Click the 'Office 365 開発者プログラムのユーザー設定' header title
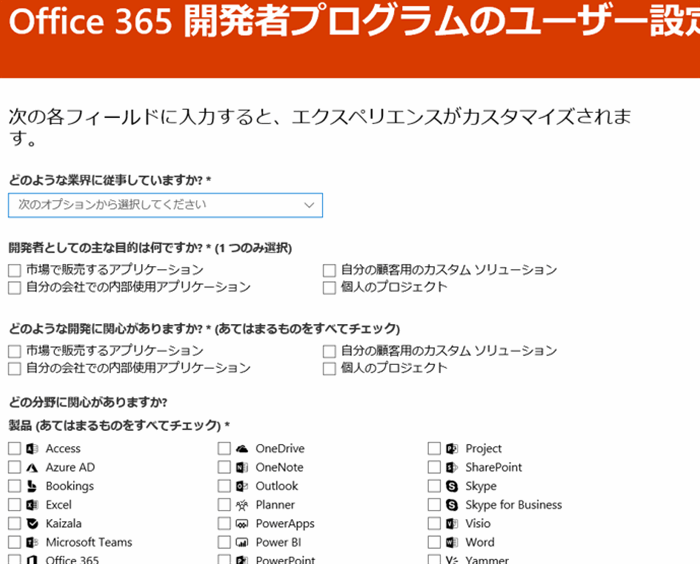 click(354, 21)
